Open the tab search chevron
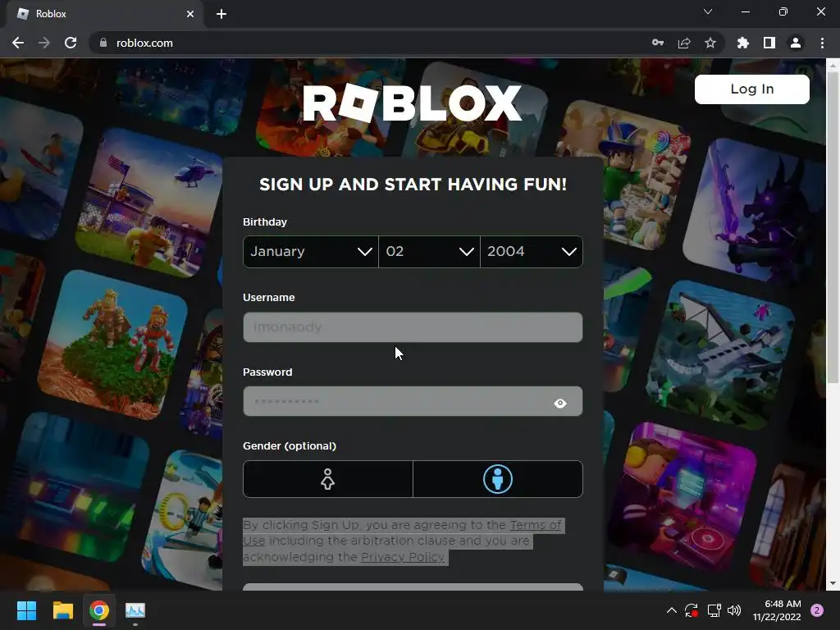Viewport: 840px width, 630px height. pyautogui.click(x=708, y=11)
